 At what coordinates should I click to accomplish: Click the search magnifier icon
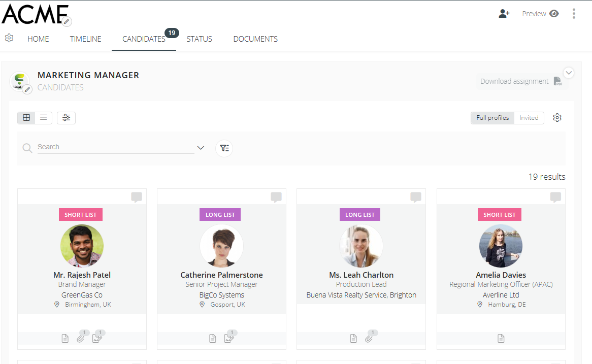27,148
